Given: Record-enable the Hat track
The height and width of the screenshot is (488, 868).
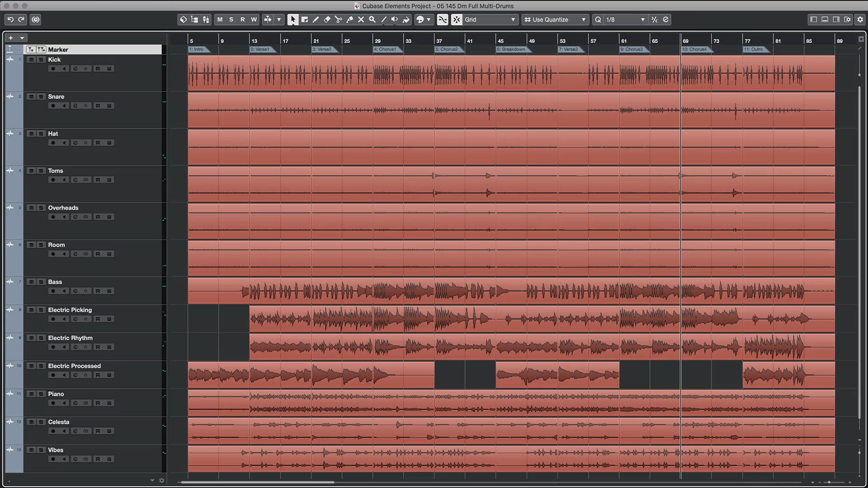Looking at the screenshot, I should click(53, 143).
